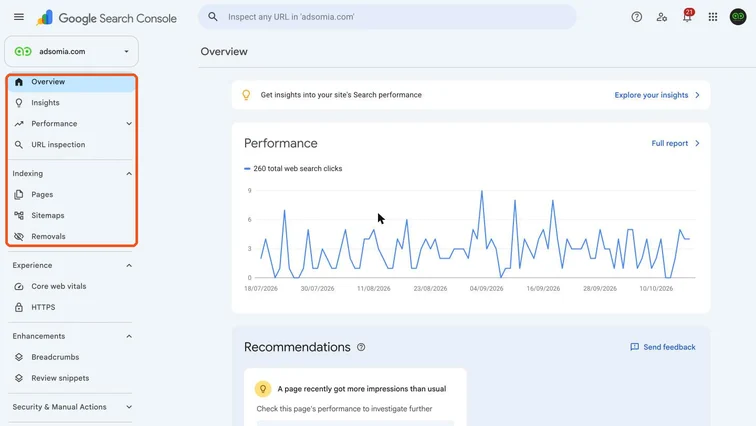The width and height of the screenshot is (756, 426).
Task: Open the page impressions recommendation card
Action: (x=355, y=397)
